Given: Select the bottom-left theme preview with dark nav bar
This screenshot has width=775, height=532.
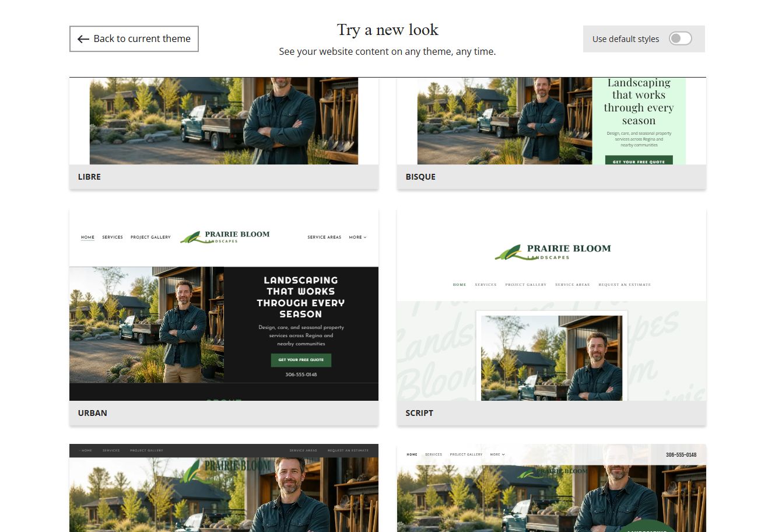Looking at the screenshot, I should (x=224, y=488).
